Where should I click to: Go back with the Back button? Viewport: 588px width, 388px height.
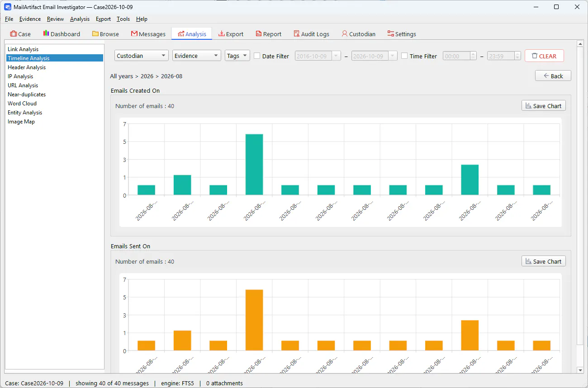[553, 76]
